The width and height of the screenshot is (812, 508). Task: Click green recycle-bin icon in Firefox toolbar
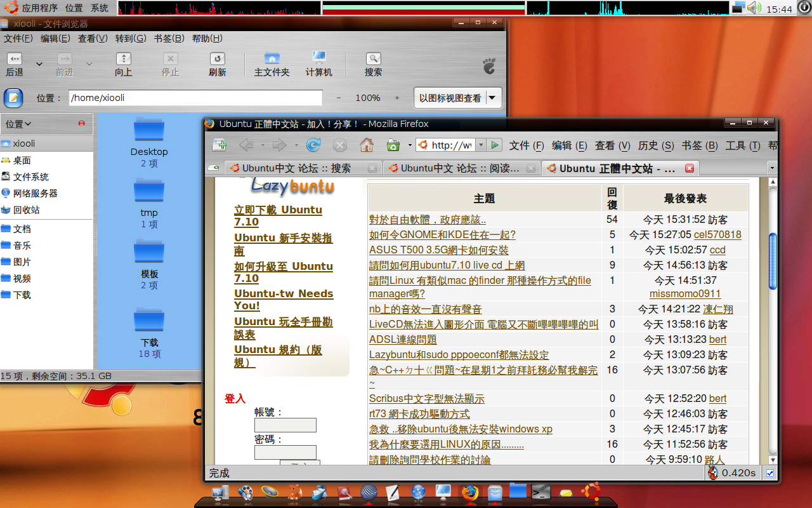(x=393, y=145)
